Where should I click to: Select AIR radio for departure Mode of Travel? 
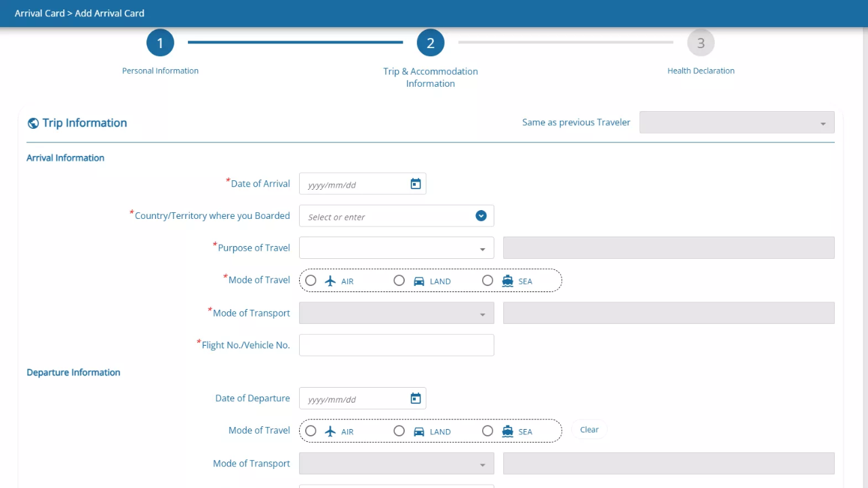coord(311,430)
